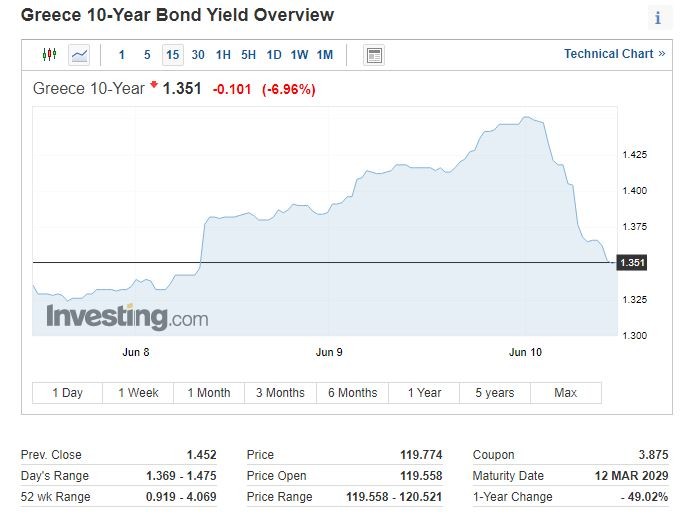Click the red clock icon beside Greece 10-Year

[154, 87]
